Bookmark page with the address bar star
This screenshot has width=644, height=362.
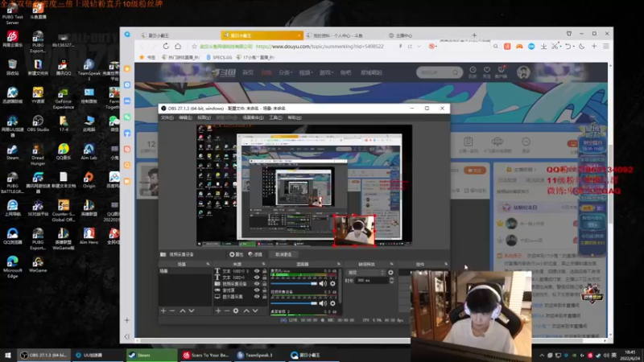coord(194,47)
